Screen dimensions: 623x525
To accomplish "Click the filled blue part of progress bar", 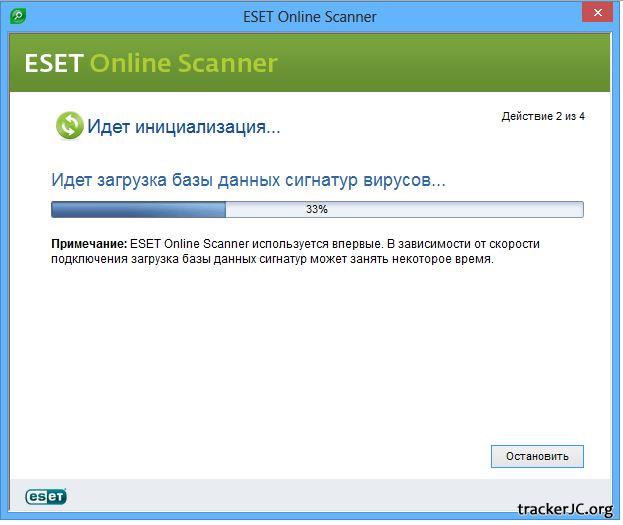I will 138,210.
